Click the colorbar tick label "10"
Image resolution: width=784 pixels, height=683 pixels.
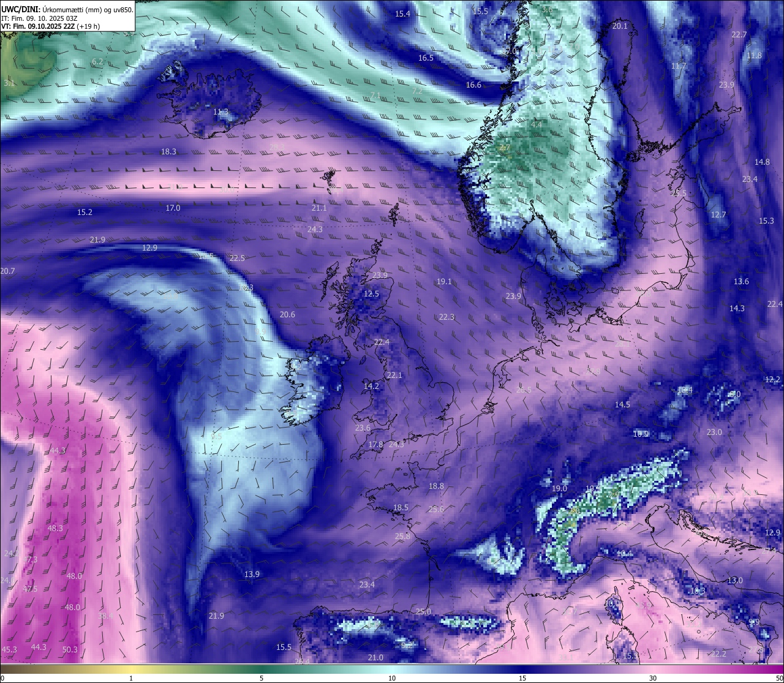[x=392, y=677]
